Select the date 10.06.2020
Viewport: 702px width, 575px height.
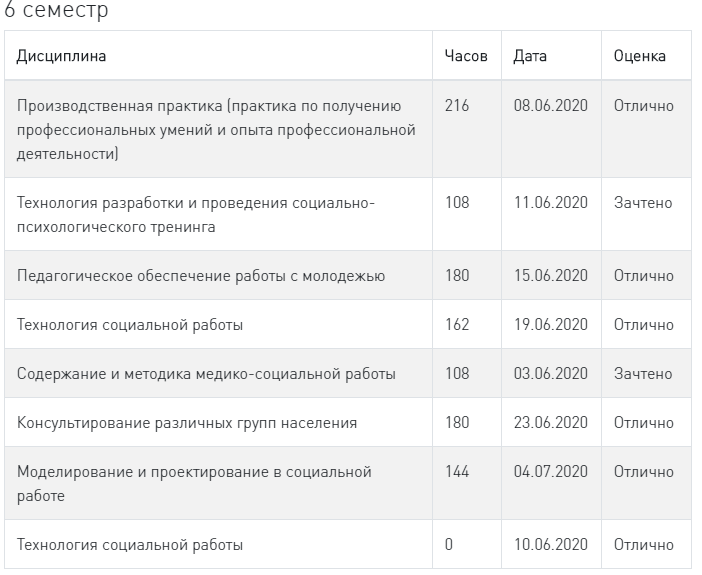coord(551,545)
